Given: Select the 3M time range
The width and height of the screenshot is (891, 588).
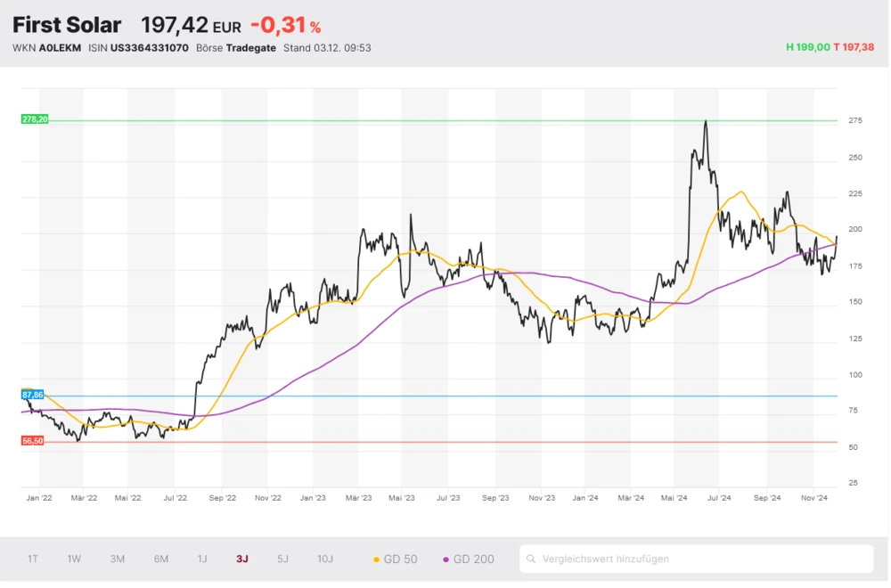Looking at the screenshot, I should point(118,559).
